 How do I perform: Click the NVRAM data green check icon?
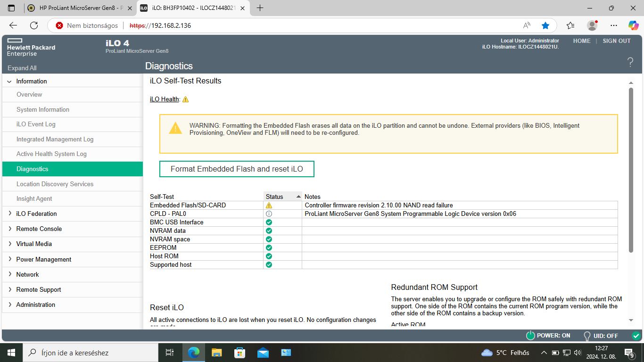(269, 230)
